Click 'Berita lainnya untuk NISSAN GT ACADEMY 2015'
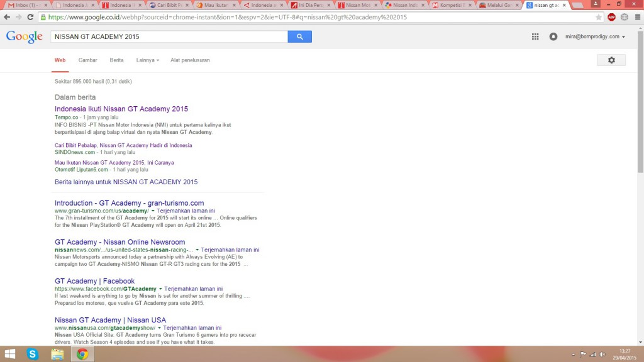The width and height of the screenshot is (644, 362). point(126,182)
